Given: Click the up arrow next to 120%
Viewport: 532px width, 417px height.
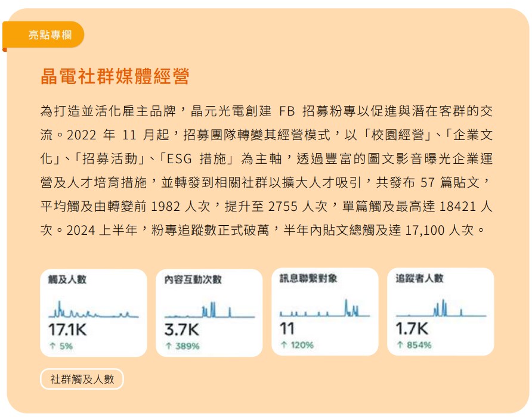Looking at the screenshot, I should [283, 345].
